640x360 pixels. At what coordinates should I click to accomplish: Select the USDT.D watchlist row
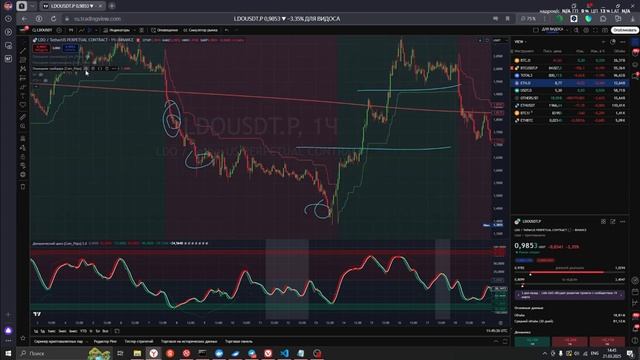click(569, 91)
